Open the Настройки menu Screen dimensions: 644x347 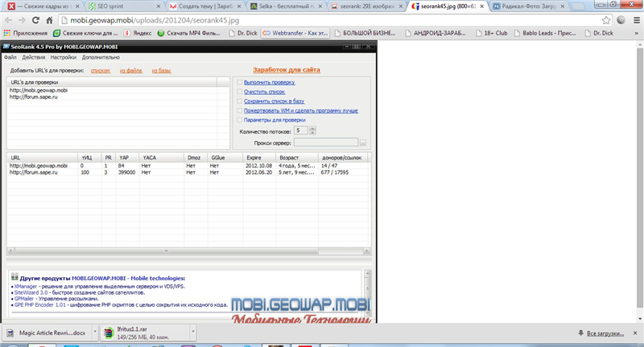tap(63, 57)
